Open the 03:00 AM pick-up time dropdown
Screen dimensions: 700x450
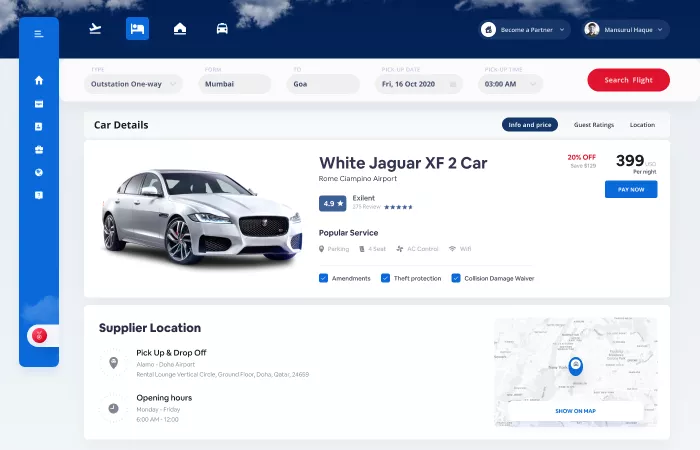point(510,84)
